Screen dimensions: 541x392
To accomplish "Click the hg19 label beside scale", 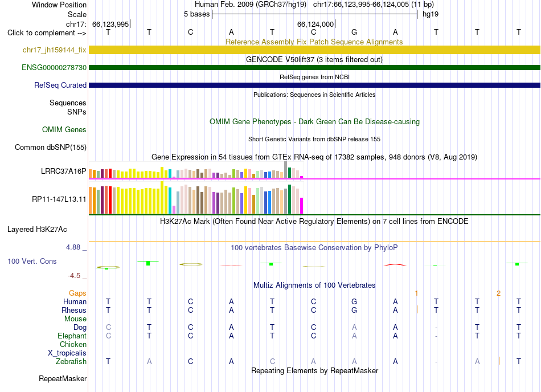I will point(431,14).
